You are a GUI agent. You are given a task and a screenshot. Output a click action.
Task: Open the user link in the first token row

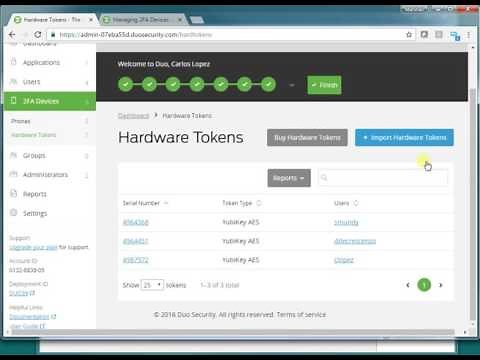(346, 222)
